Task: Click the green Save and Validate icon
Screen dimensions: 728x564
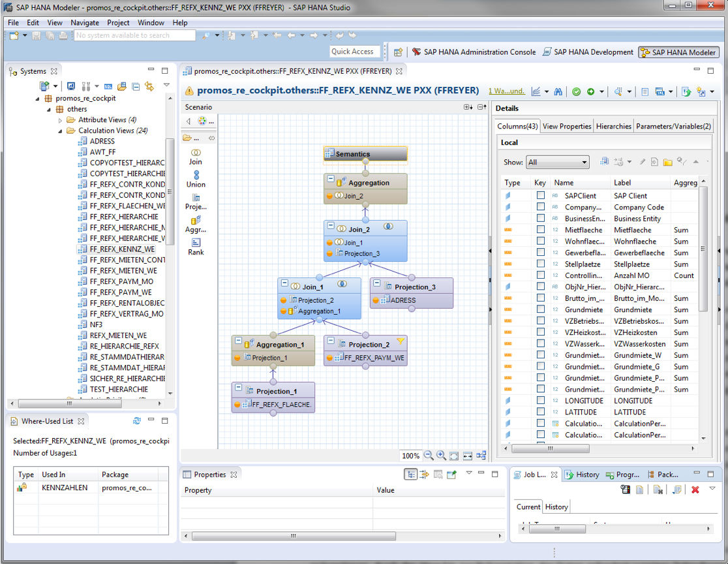Action: click(576, 91)
